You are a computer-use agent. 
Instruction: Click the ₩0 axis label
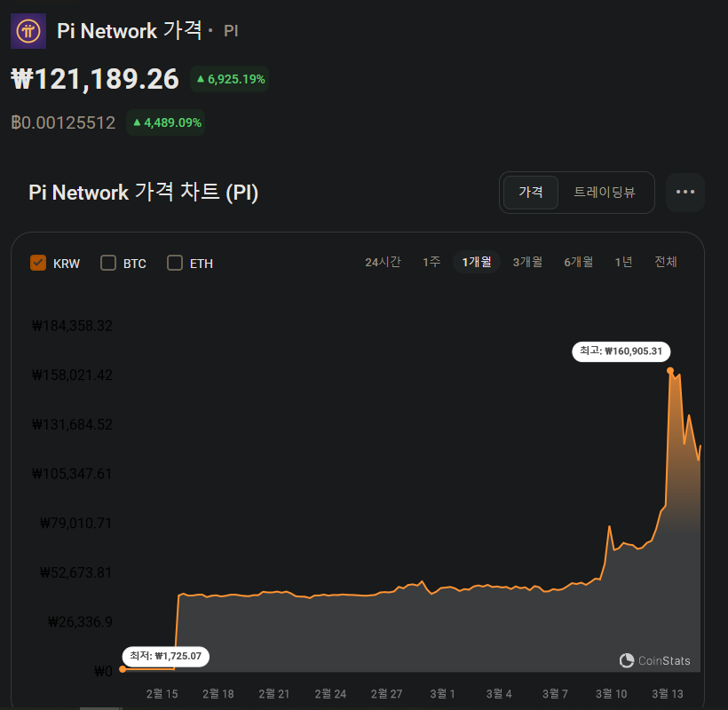[103, 672]
